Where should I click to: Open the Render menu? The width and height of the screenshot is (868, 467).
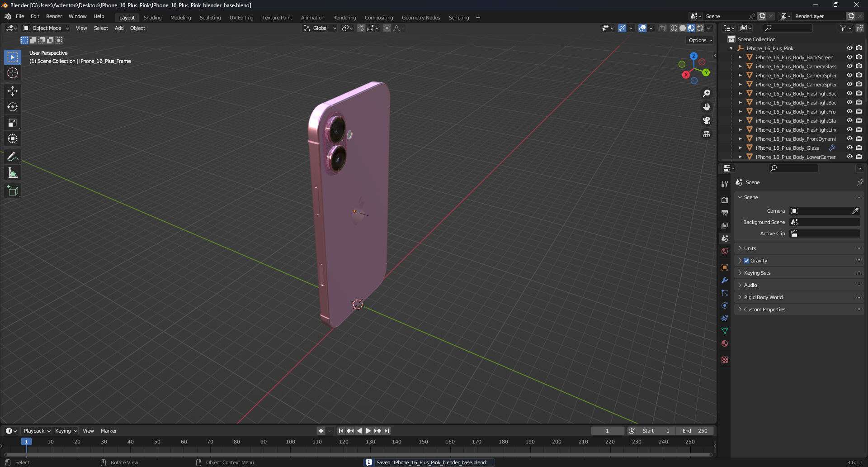tap(54, 16)
